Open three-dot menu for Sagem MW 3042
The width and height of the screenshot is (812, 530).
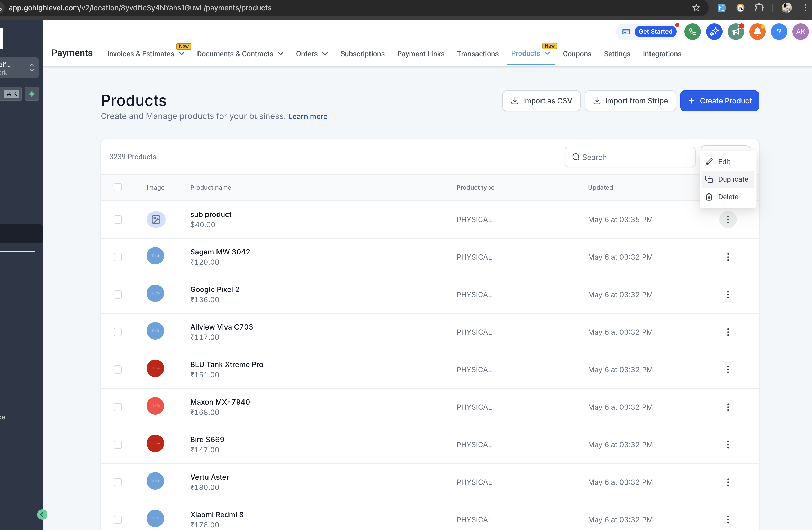tap(728, 257)
